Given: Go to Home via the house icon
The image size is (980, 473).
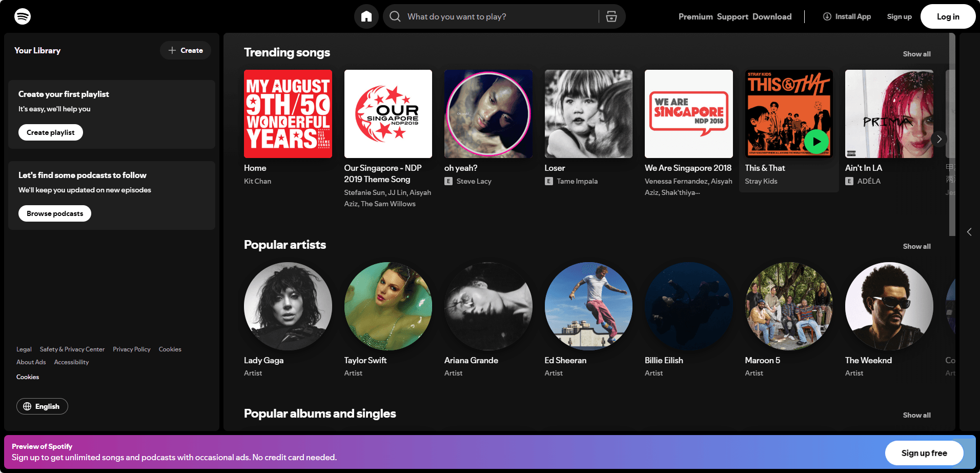Looking at the screenshot, I should (x=366, y=16).
